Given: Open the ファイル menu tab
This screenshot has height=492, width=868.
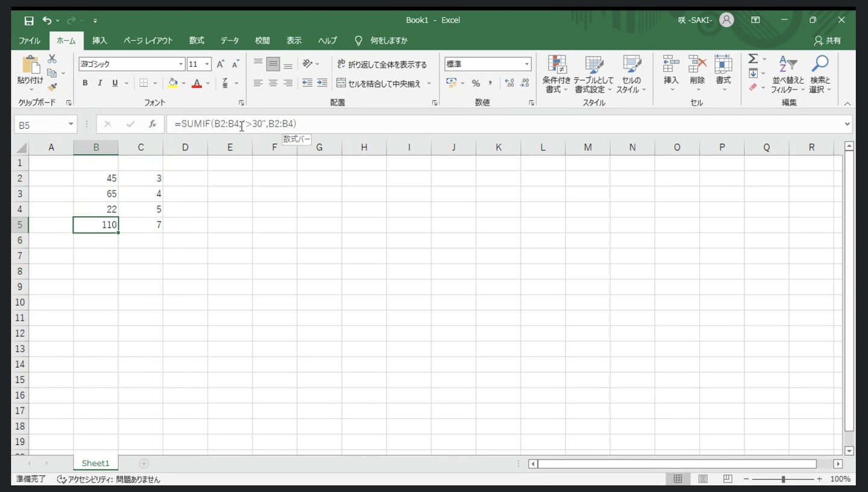Looking at the screenshot, I should pos(30,40).
